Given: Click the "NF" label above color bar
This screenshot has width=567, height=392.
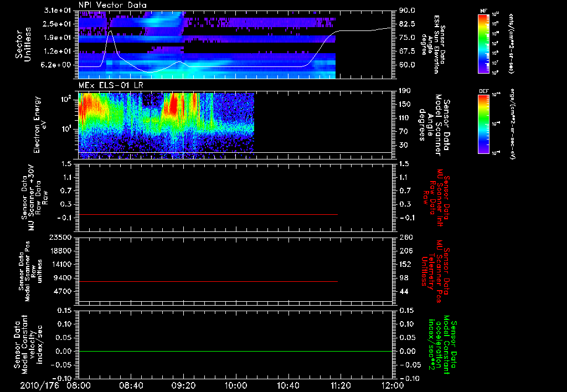Looking at the screenshot, I should 483,11.
